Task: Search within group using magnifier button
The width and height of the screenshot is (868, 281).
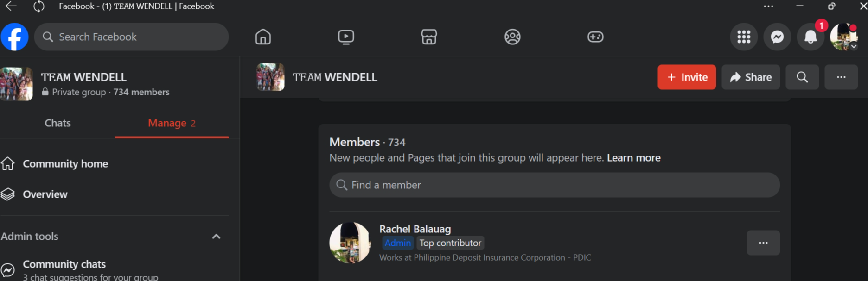Action: (802, 77)
